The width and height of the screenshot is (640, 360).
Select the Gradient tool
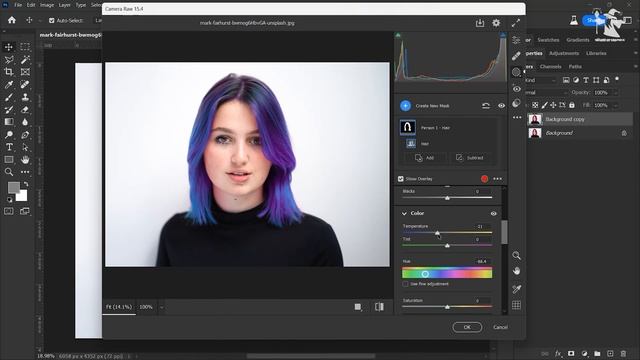(x=9, y=122)
